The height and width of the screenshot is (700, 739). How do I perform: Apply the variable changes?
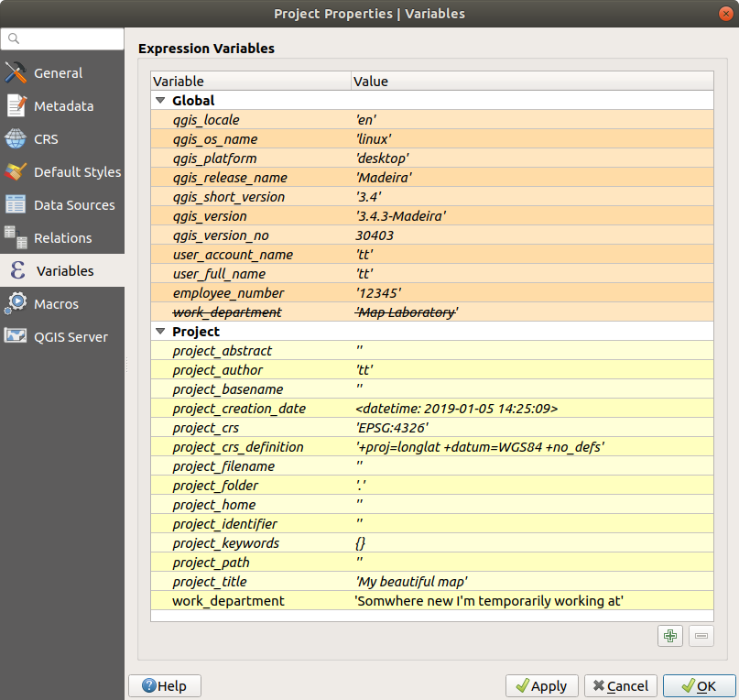click(x=541, y=685)
